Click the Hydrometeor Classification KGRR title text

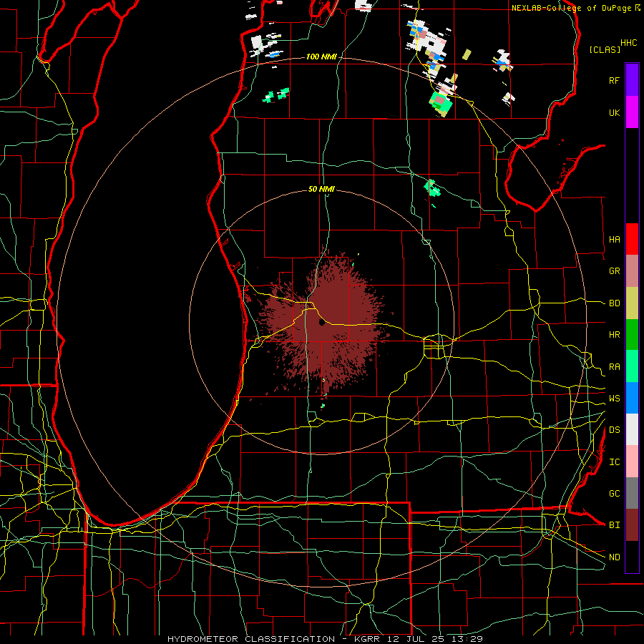click(325, 639)
